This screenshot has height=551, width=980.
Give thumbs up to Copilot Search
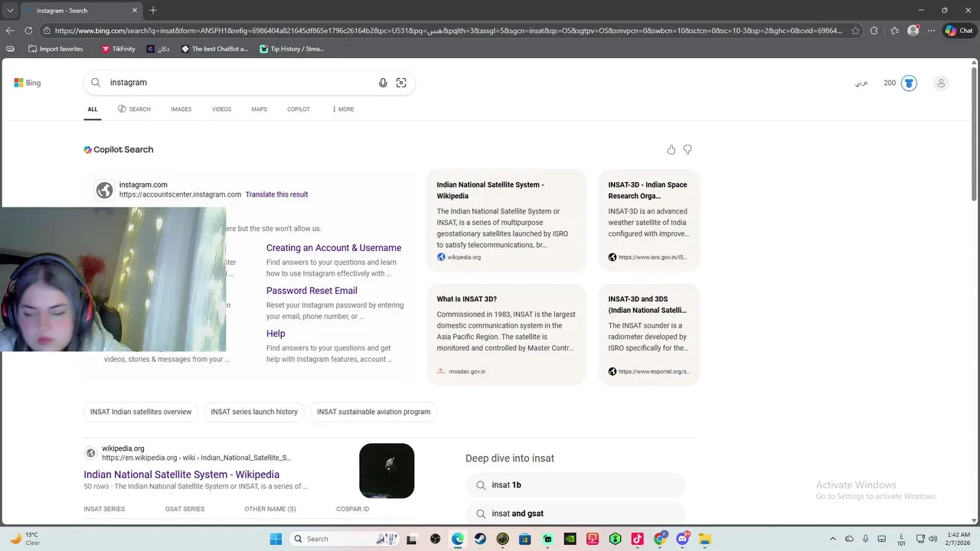coord(671,150)
